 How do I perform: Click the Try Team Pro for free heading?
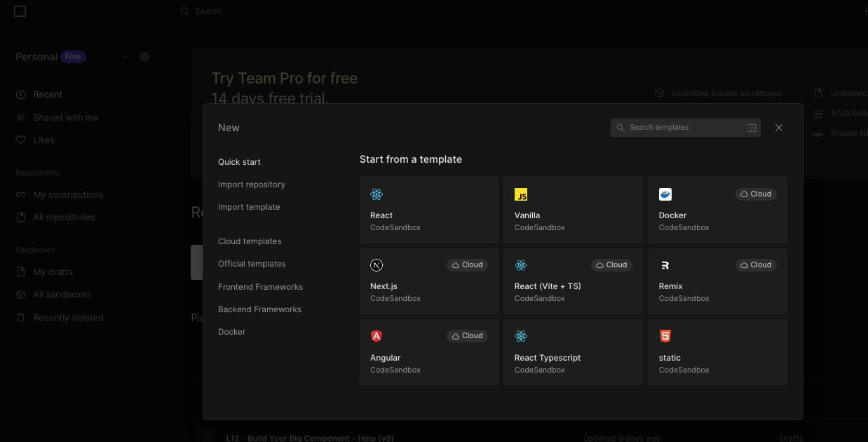click(285, 79)
